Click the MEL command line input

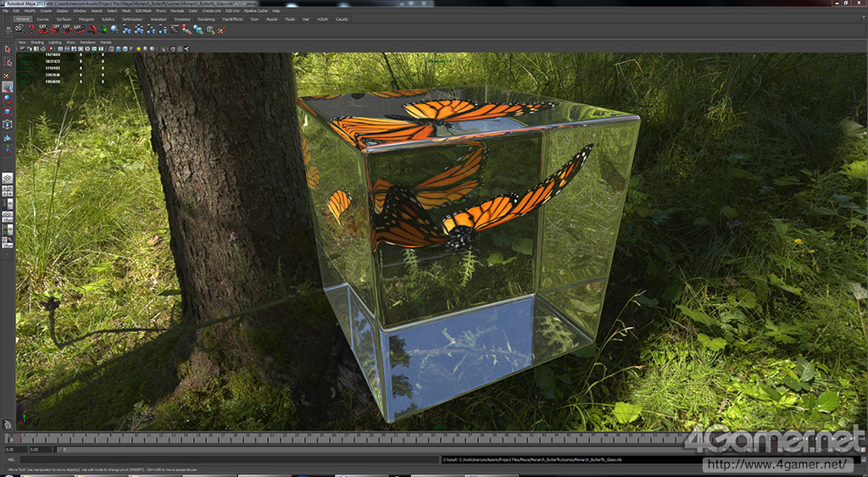(x=230, y=460)
